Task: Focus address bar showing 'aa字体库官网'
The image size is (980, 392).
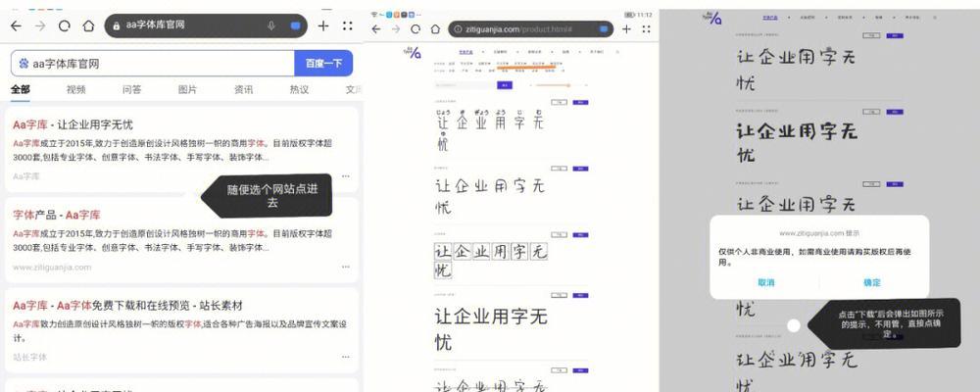Action: (x=206, y=25)
